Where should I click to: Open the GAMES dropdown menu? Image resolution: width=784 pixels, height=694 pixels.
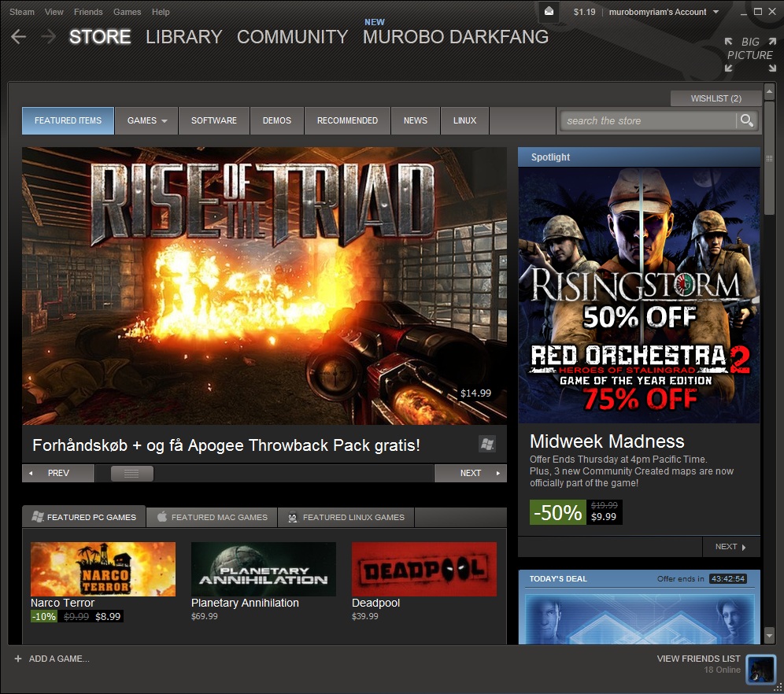(146, 120)
